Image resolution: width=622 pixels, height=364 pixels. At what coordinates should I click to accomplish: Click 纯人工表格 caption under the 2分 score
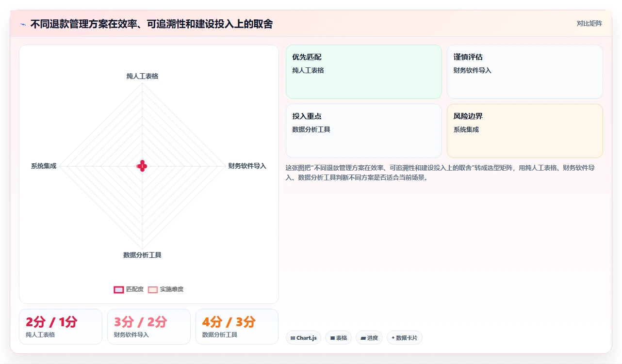point(40,335)
